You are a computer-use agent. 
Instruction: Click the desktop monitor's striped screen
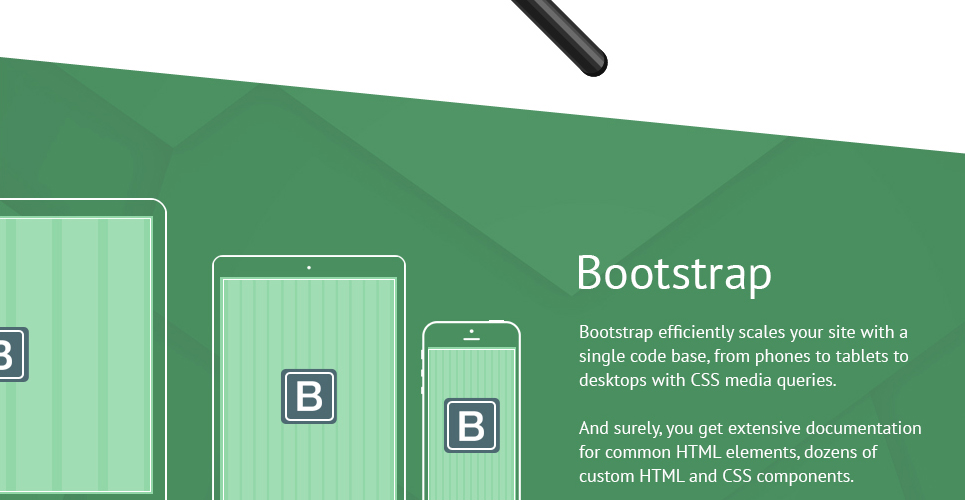tap(76, 355)
